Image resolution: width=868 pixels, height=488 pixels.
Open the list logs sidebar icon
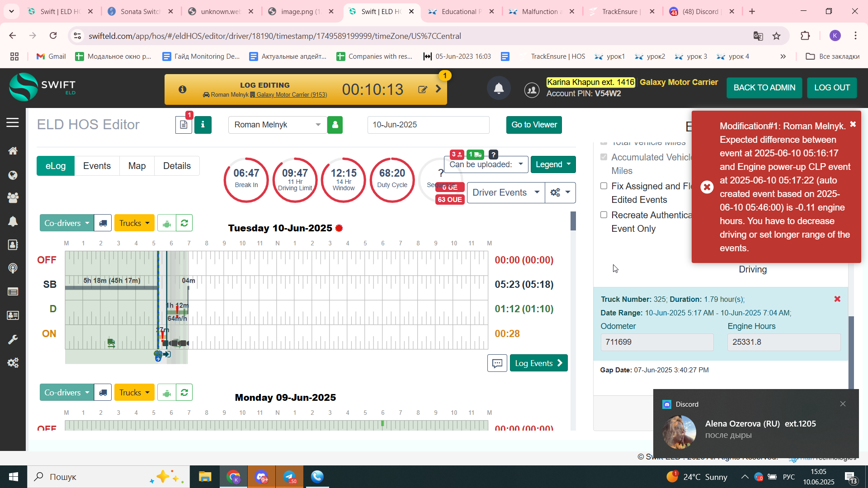13,292
